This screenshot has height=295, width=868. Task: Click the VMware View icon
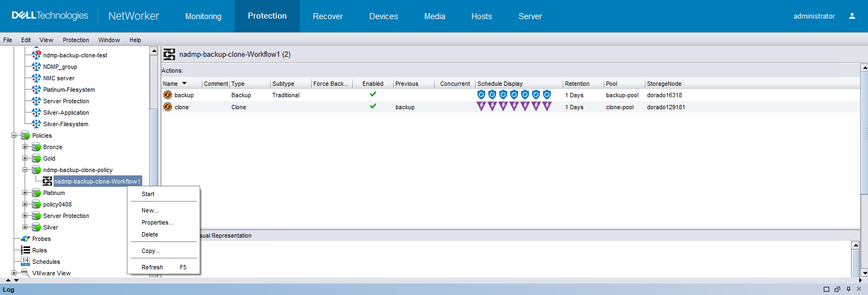click(24, 272)
